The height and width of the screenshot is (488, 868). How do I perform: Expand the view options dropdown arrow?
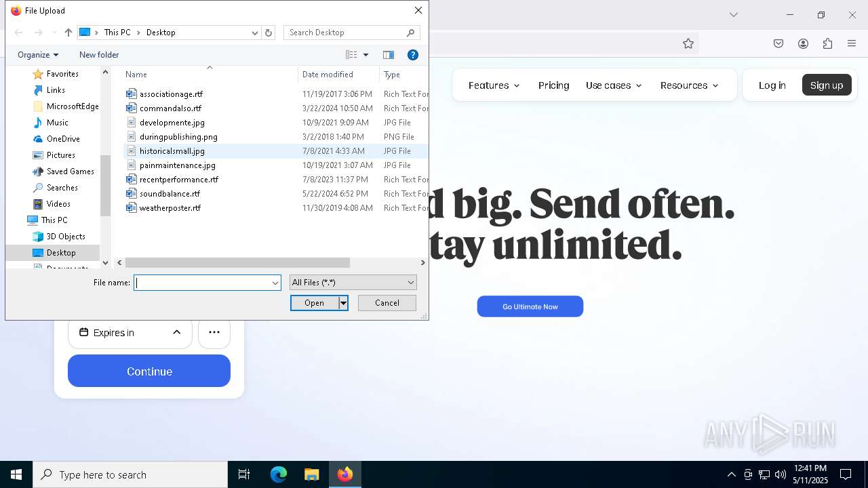click(x=366, y=55)
